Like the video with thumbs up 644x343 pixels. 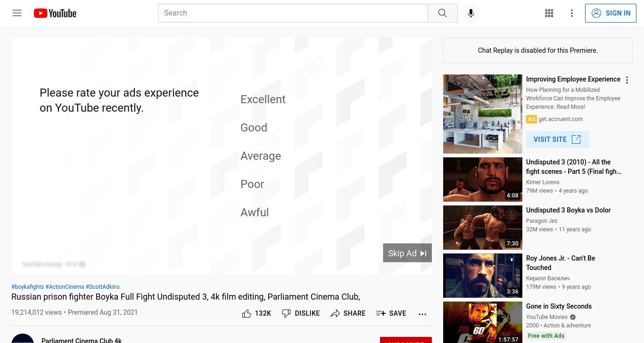256,313
